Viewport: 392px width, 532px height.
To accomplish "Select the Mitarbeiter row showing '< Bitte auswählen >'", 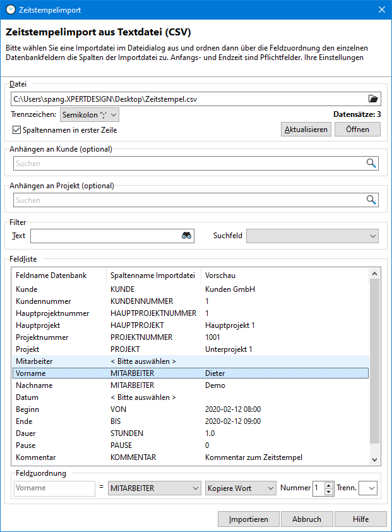I will 95,361.
